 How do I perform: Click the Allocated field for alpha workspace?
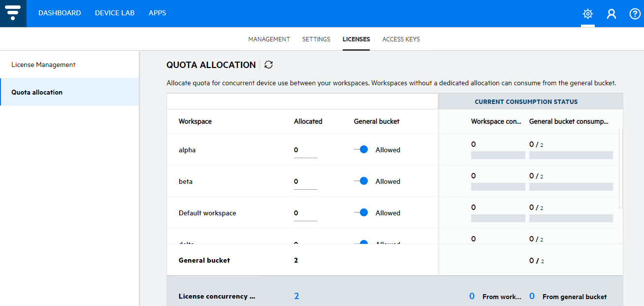305,150
